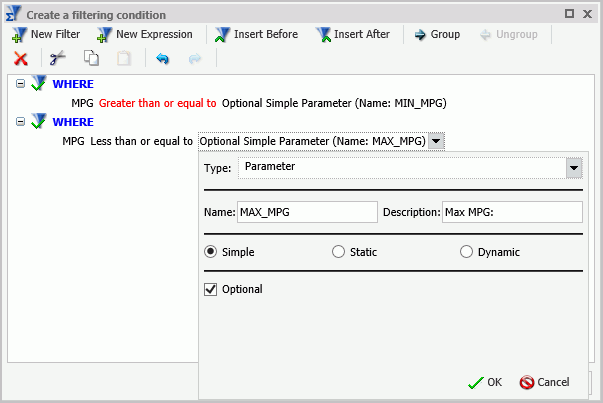Close the Create a filtering condition dialog
Screen dimensions: 603x403
(x=587, y=14)
